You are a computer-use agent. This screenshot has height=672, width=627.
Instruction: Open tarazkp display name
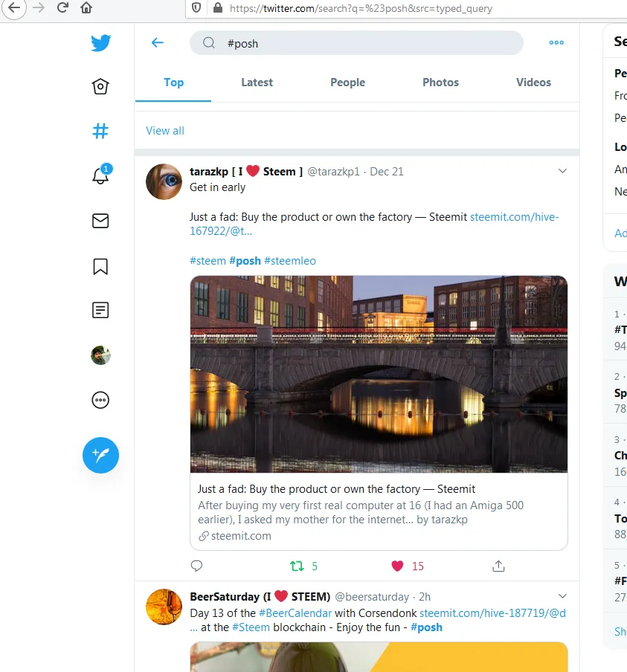tap(246, 172)
